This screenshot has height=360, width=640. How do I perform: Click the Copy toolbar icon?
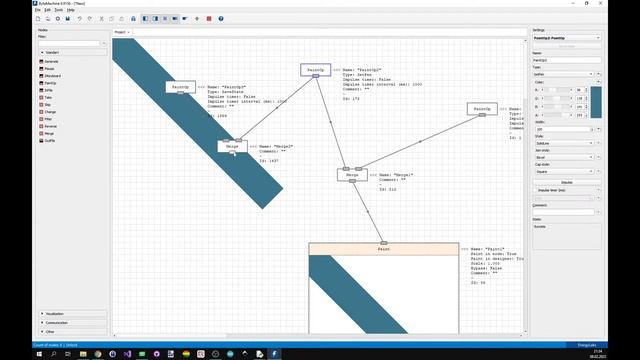[x=111, y=19]
